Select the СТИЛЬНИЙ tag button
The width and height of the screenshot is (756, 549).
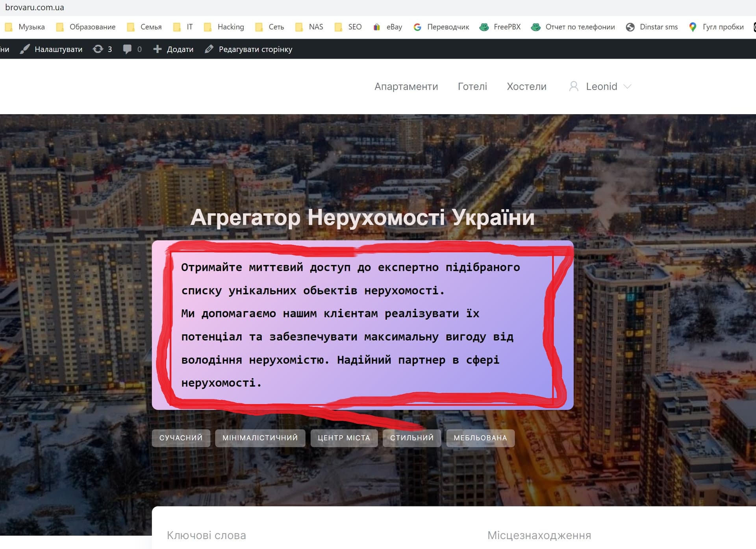[412, 438]
